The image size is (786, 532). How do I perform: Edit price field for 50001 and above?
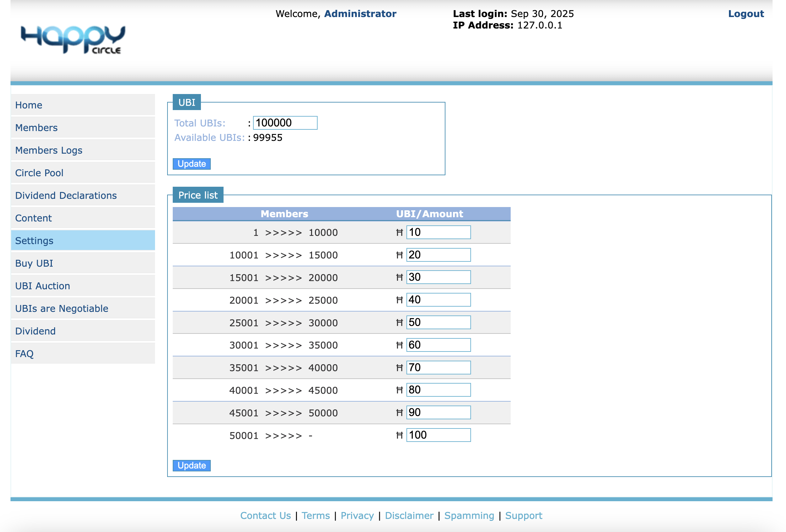438,435
